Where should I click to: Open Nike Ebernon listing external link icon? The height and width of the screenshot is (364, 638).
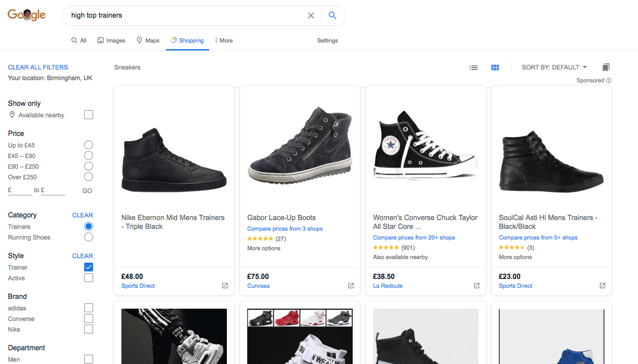coord(225,286)
